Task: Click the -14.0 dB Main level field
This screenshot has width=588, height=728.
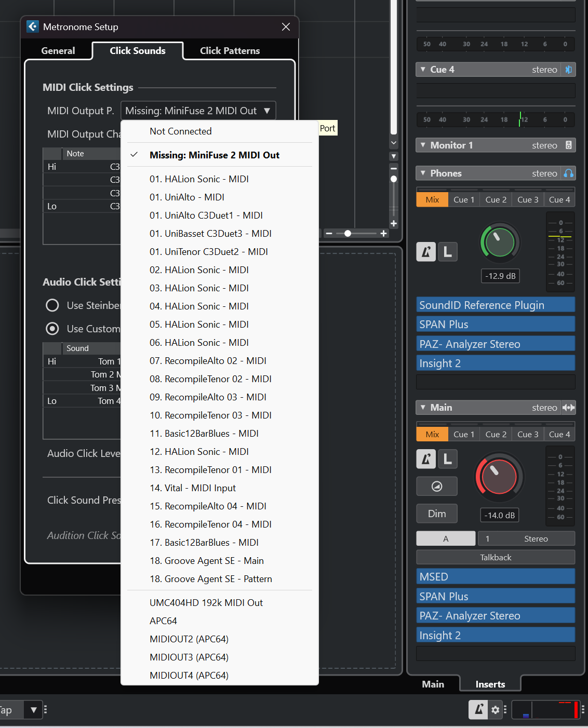Action: point(500,515)
